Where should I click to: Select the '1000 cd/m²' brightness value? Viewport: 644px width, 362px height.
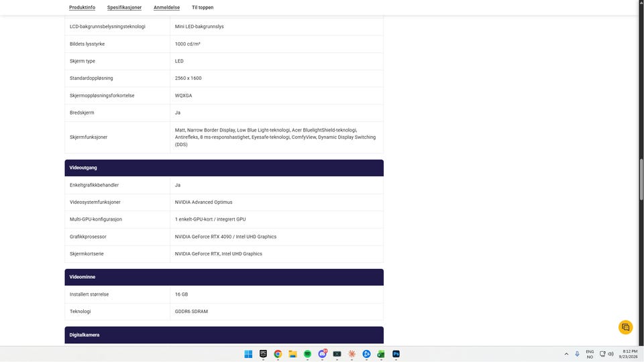tap(188, 44)
